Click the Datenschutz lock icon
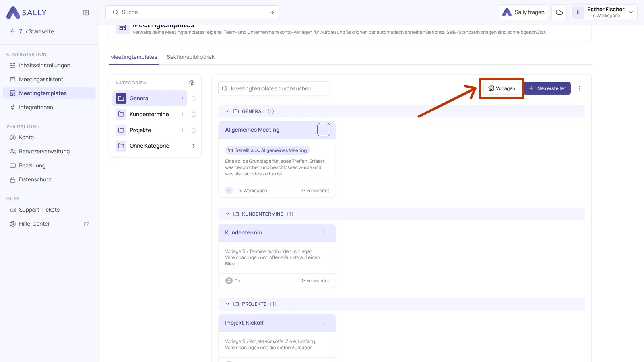 pos(13,180)
